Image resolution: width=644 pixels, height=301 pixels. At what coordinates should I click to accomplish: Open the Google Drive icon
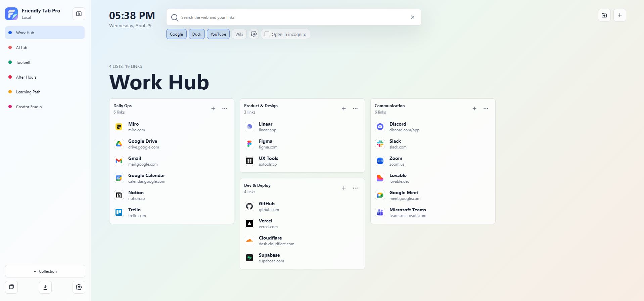(x=119, y=144)
